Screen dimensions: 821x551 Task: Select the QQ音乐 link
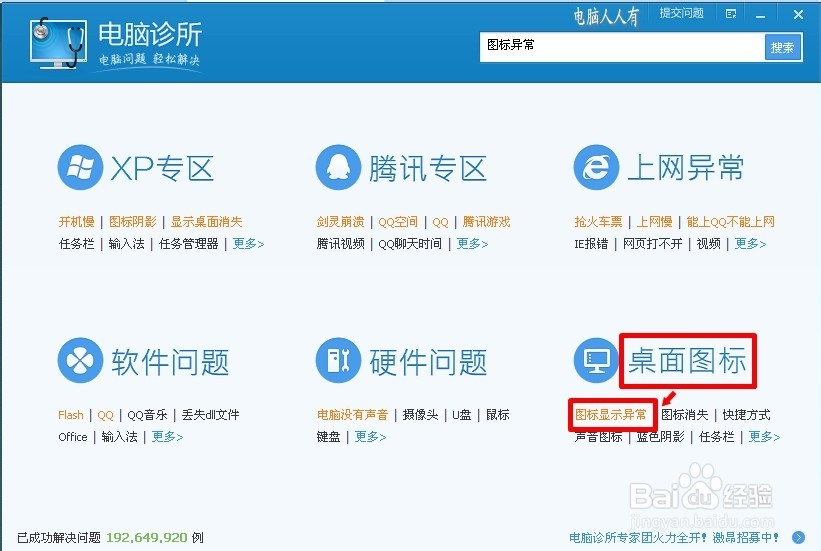coord(147,415)
